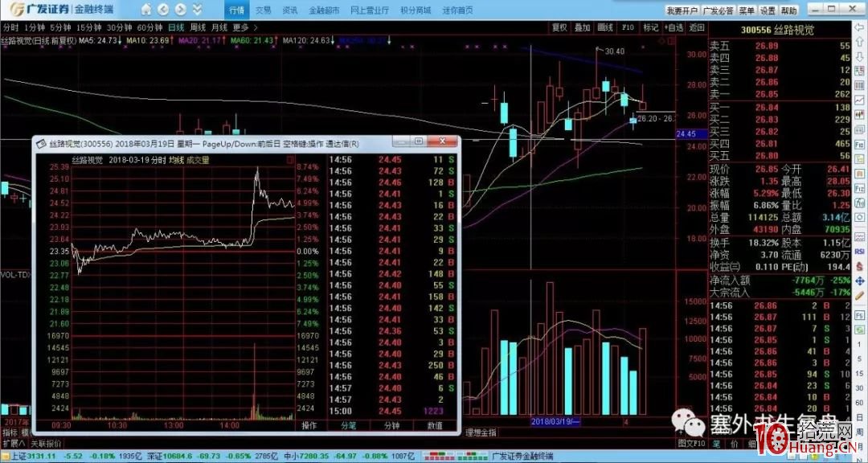Open the 画线 drawing tools
This screenshot has width=868, height=463.
click(605, 27)
